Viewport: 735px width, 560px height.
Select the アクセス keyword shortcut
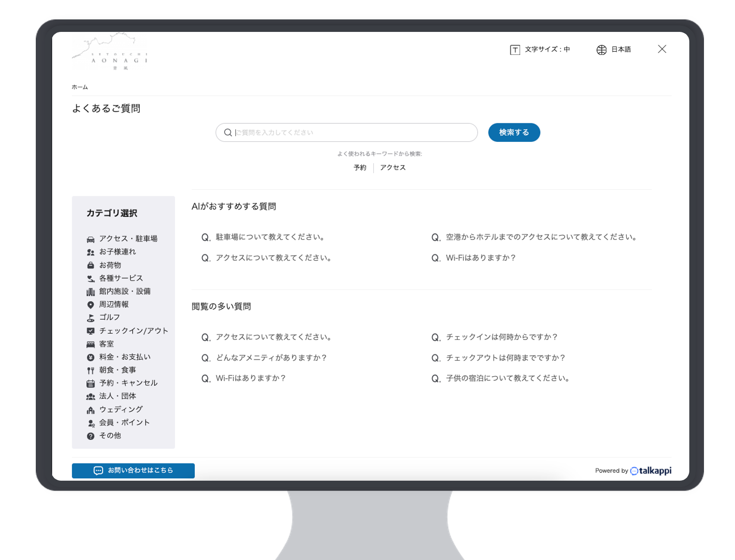(392, 167)
